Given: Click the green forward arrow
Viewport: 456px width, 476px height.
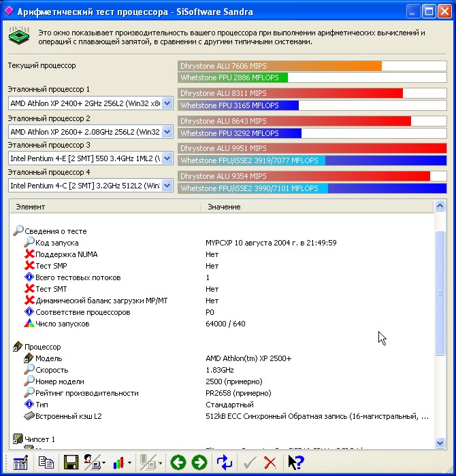Looking at the screenshot, I should pos(199,462).
